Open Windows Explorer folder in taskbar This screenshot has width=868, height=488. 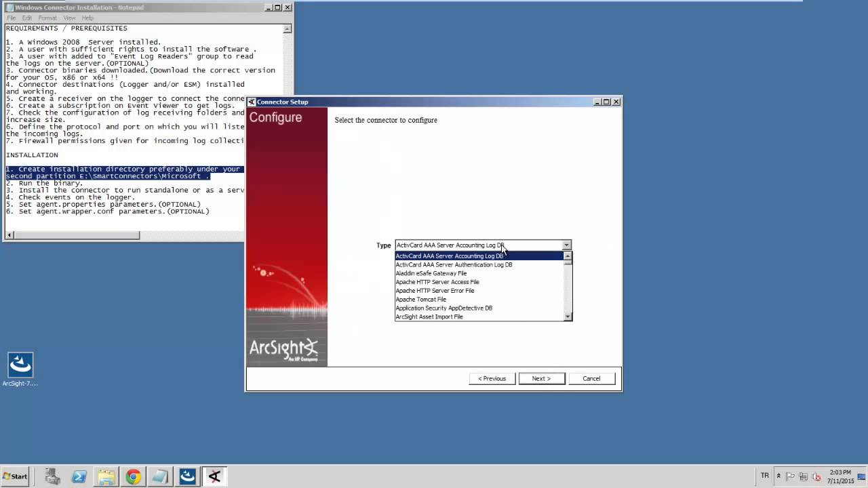point(106,476)
